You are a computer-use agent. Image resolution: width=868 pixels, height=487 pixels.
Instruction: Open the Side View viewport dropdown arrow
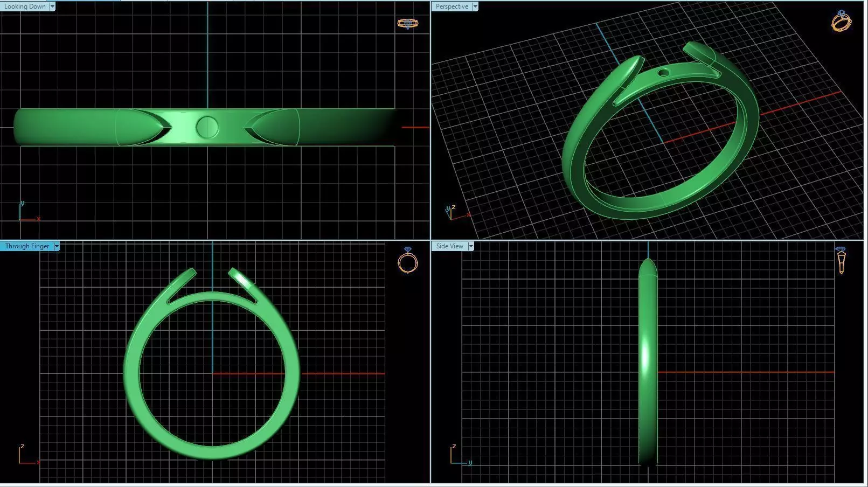click(470, 246)
